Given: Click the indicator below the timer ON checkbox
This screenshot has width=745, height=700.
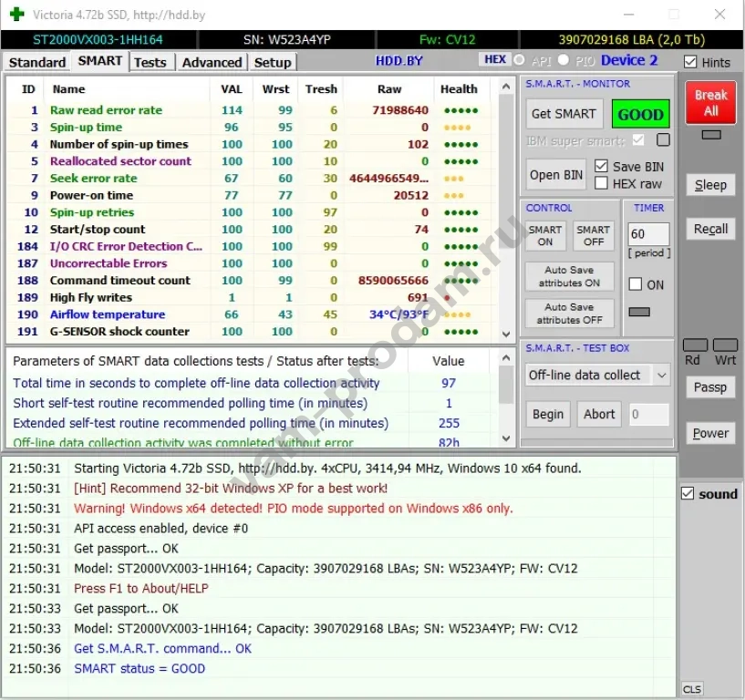Looking at the screenshot, I should 639,312.
